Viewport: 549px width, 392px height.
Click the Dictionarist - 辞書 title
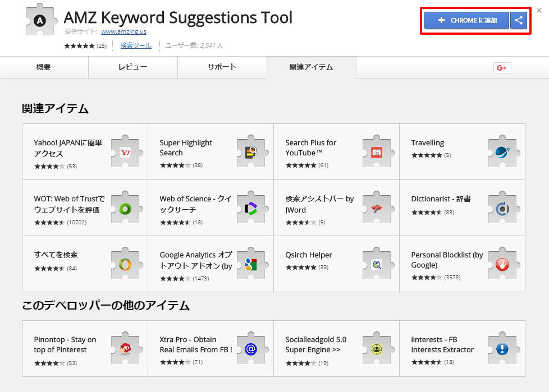click(x=441, y=199)
